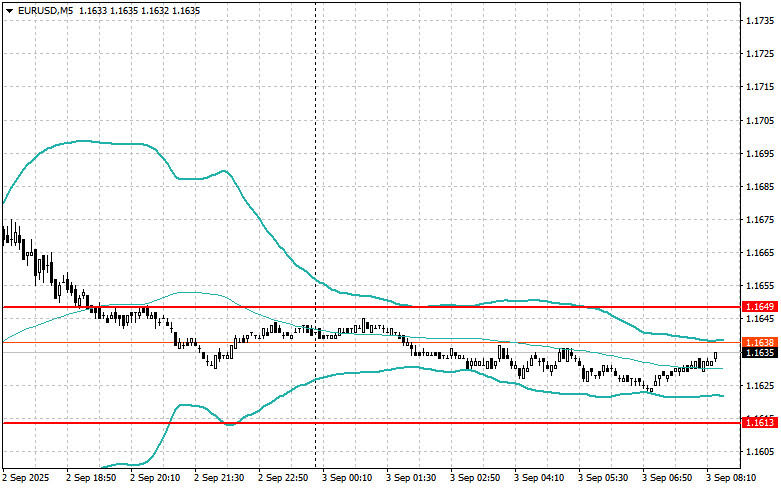Select the 1.1632 low value in header
This screenshot has height=489, width=781.
[x=154, y=10]
